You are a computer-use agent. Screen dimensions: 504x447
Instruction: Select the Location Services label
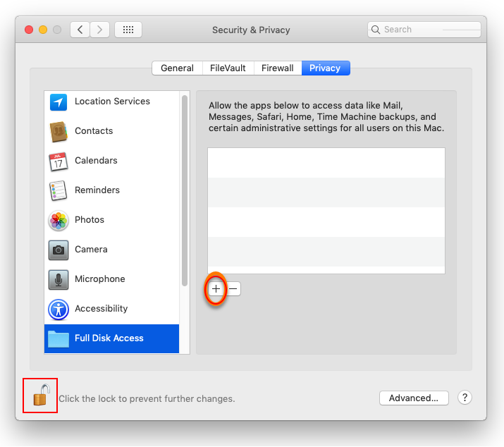pos(112,102)
